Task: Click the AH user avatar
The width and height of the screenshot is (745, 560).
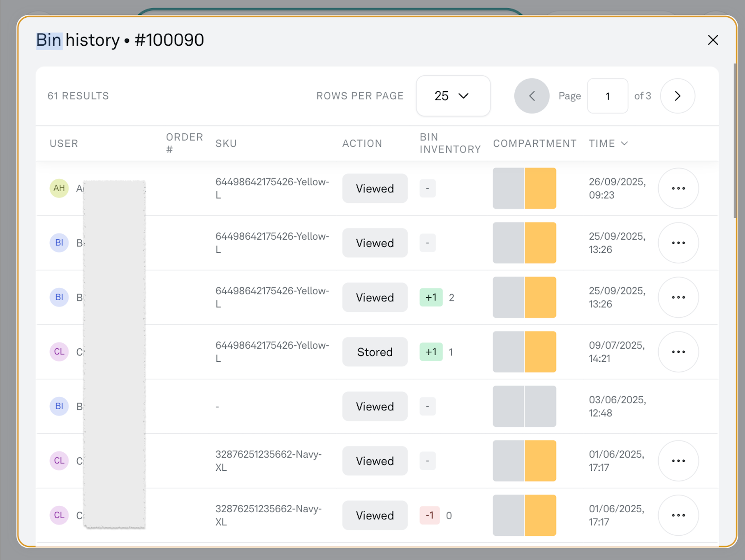Action: (x=59, y=188)
